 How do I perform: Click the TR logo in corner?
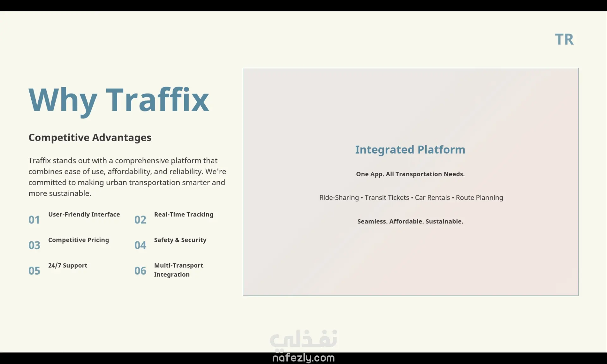click(x=564, y=39)
